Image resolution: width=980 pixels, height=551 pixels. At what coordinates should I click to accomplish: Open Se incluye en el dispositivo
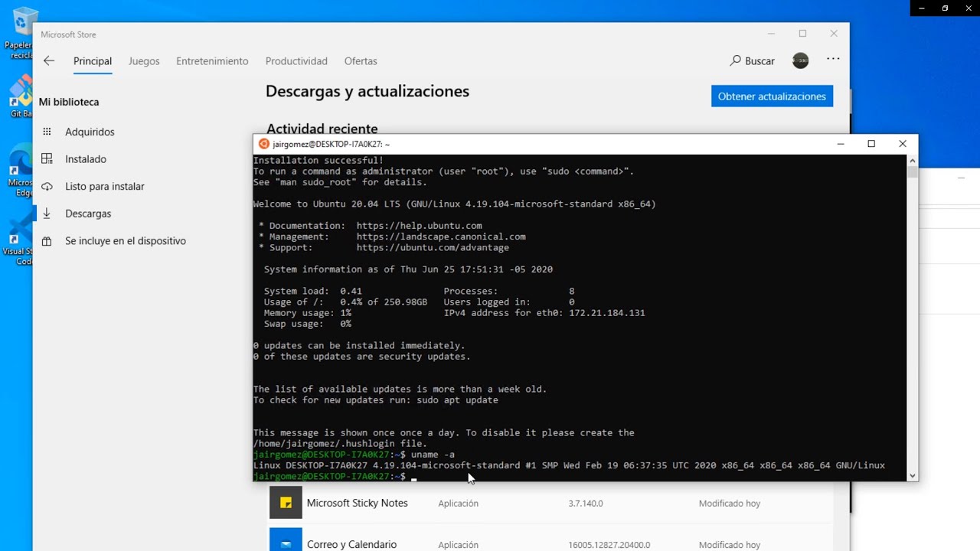(x=126, y=241)
